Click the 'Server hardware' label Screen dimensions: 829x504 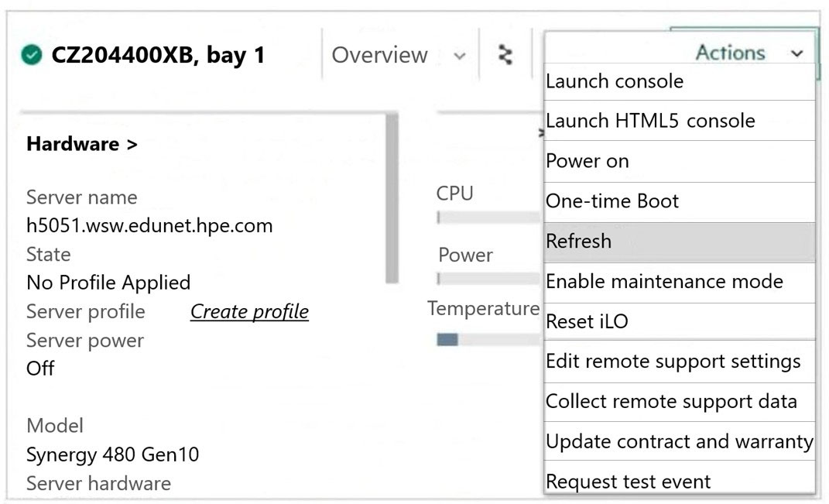click(x=99, y=483)
